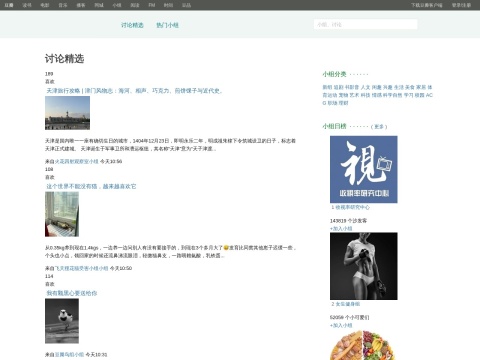Click like count 114 on bird post

click(x=49, y=276)
